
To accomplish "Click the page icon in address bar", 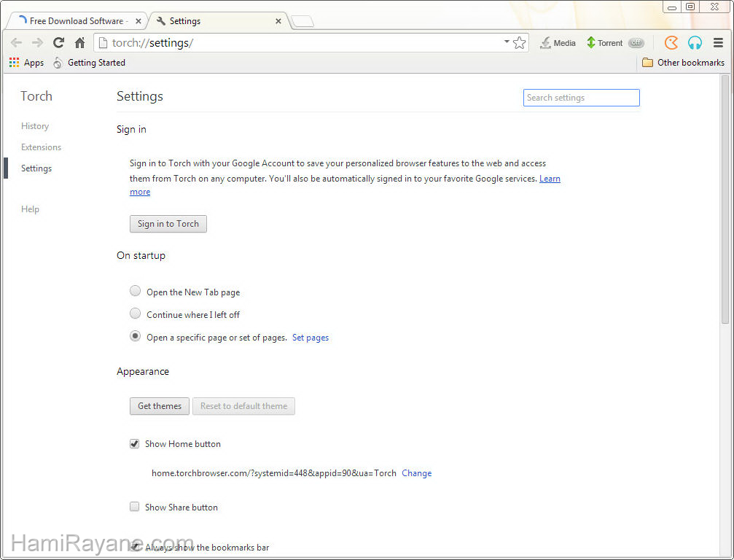I will click(103, 42).
